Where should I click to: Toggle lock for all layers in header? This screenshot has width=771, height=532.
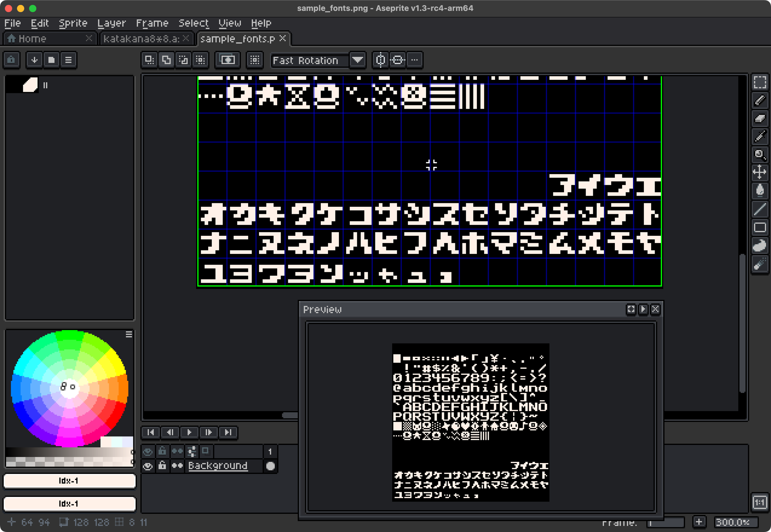tap(162, 451)
